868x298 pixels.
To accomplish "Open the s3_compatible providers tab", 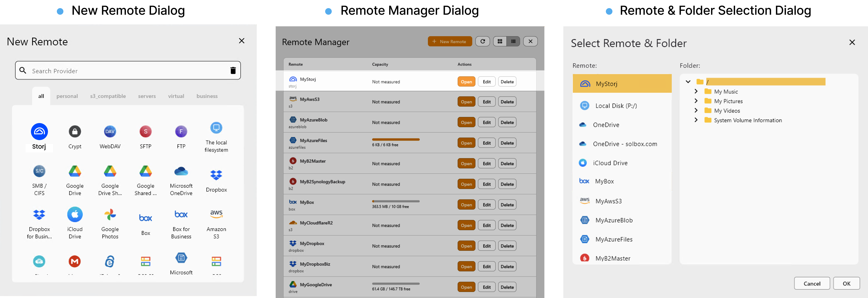I will [107, 96].
